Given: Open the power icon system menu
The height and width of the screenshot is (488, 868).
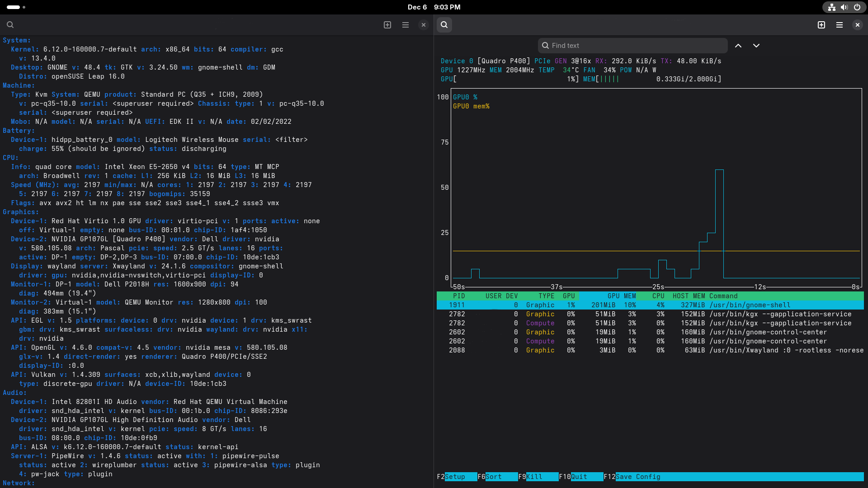Looking at the screenshot, I should pyautogui.click(x=857, y=7).
